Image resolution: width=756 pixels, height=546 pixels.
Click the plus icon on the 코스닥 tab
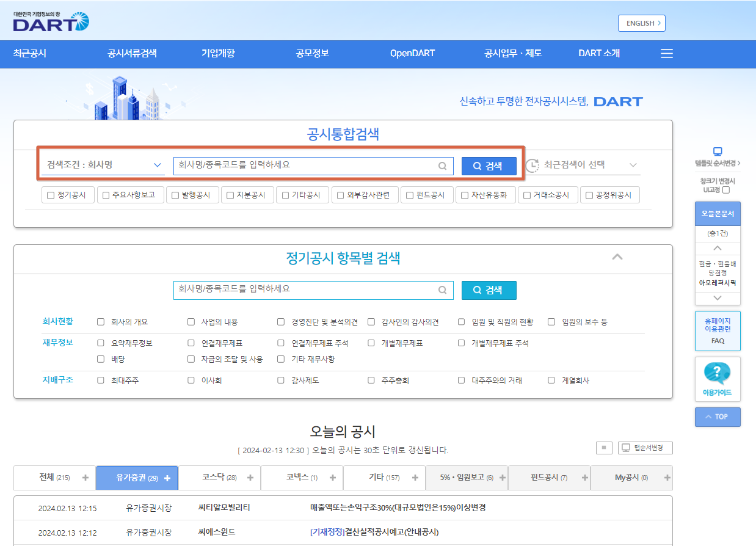[x=250, y=478]
